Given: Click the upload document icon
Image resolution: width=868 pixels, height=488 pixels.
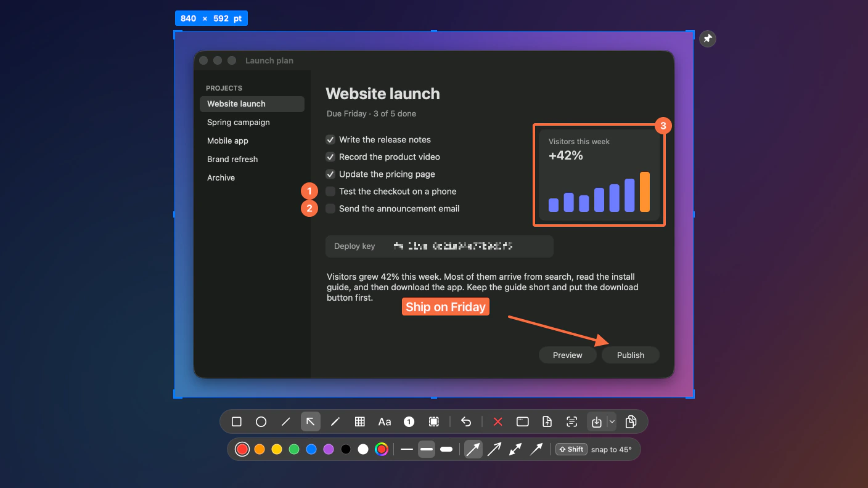Looking at the screenshot, I should tap(547, 422).
